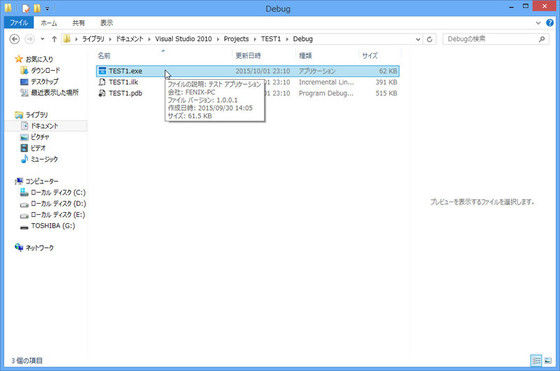This screenshot has height=371, width=560.
Task: Click Program Debug... type cell
Action: 326,93
